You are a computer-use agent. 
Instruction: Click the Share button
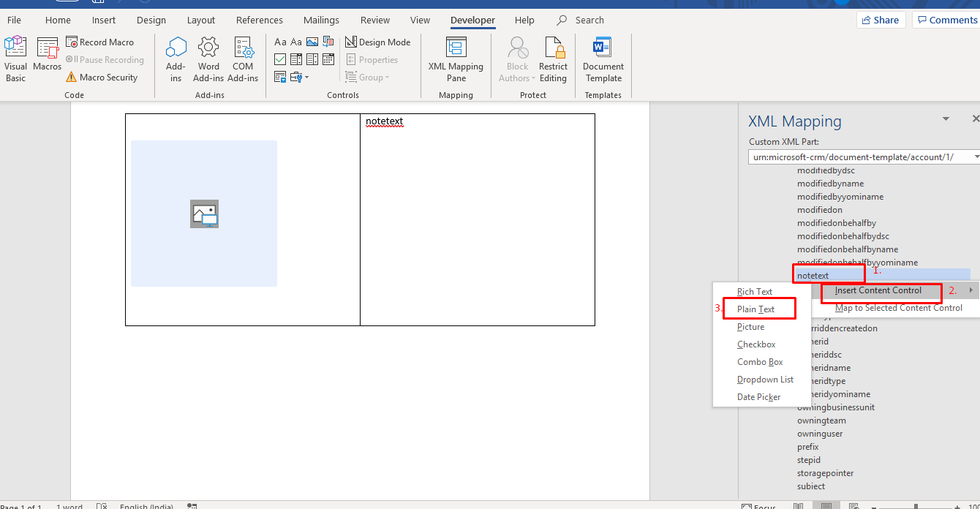pyautogui.click(x=881, y=20)
